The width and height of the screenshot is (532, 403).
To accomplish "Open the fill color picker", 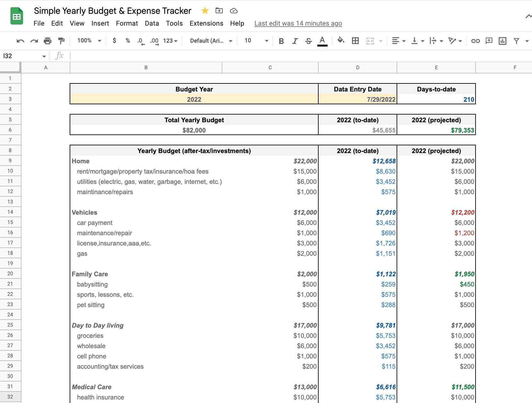I will [x=341, y=41].
